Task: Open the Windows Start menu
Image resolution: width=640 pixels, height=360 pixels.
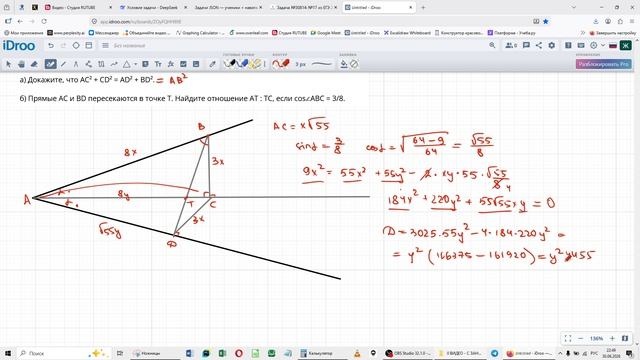Action: click(8, 353)
